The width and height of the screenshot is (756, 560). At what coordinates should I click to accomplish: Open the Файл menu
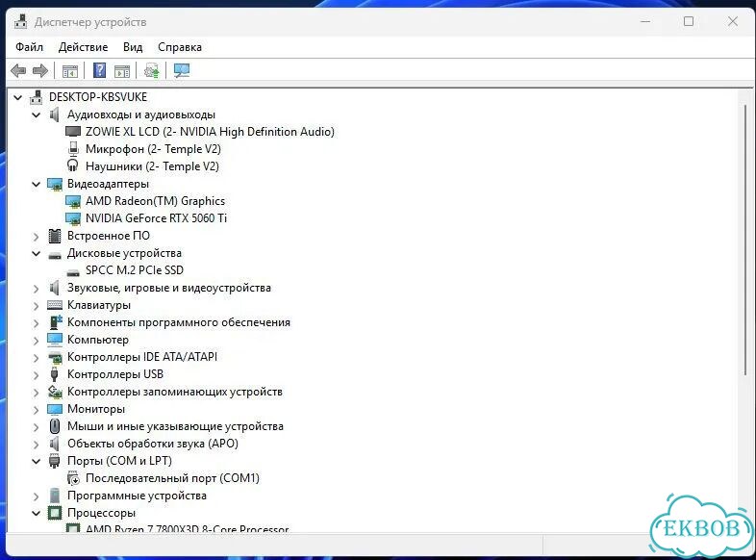[x=30, y=47]
